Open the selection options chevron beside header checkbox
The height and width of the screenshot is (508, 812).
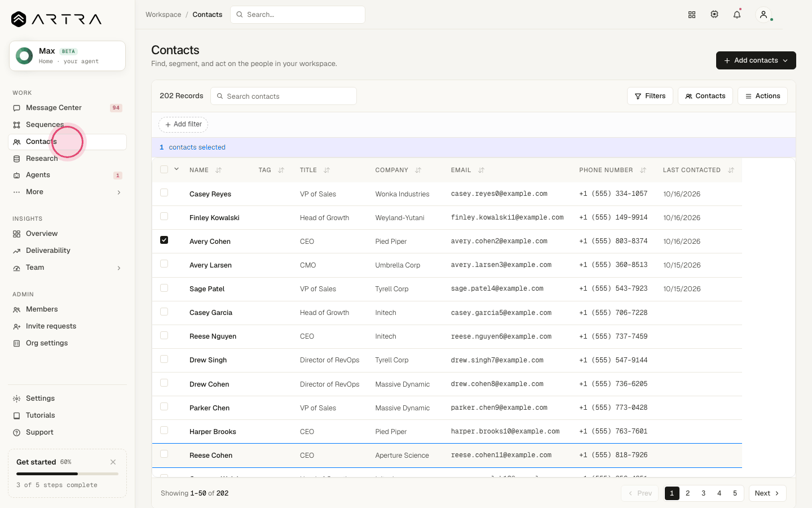[x=176, y=169]
